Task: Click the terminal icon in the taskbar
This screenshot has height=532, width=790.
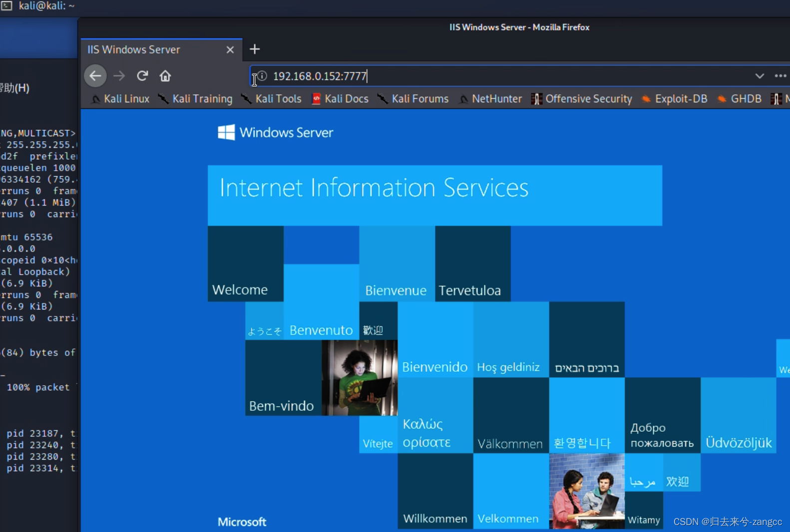Action: coord(6,6)
